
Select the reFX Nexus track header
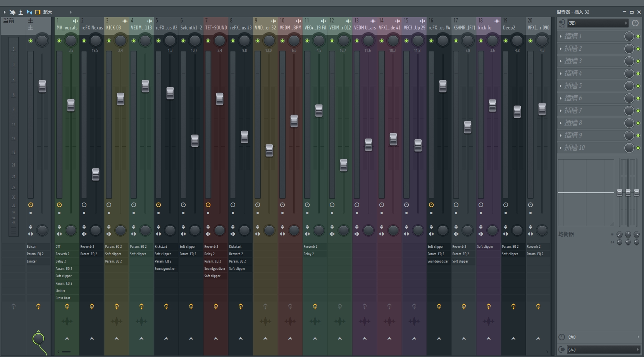pyautogui.click(x=92, y=26)
